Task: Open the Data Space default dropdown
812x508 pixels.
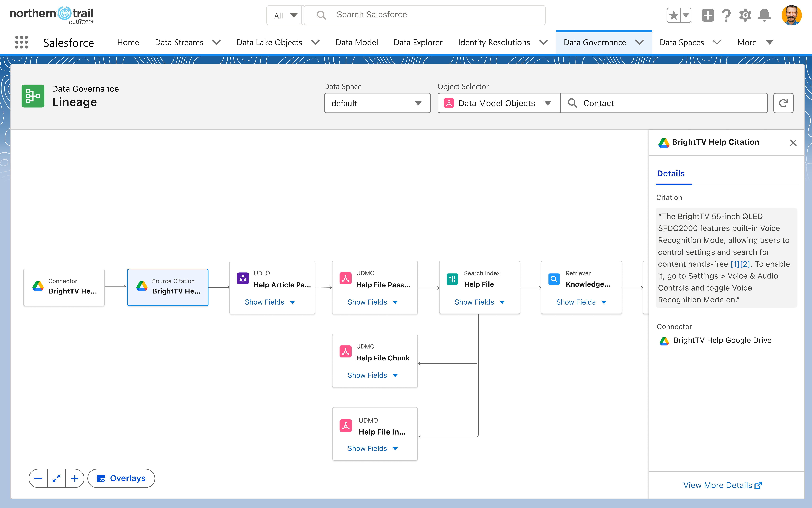Action: pyautogui.click(x=377, y=103)
